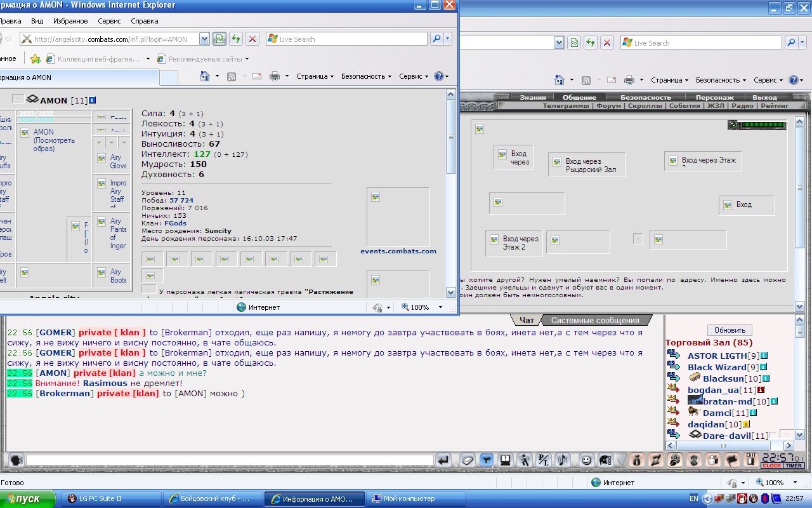Switch to LG PC Suite II taskbar item
Image resolution: width=812 pixels, height=508 pixels.
pyautogui.click(x=112, y=498)
